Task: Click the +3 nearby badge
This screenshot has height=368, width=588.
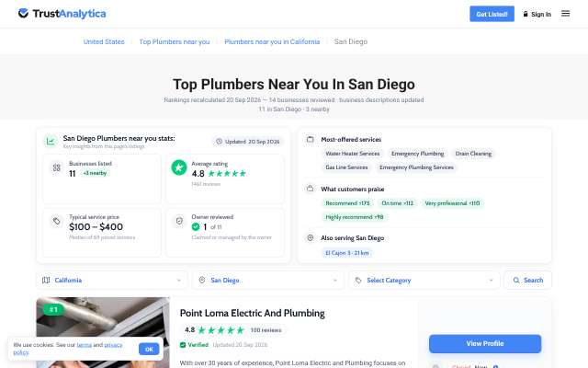Action: click(x=96, y=173)
